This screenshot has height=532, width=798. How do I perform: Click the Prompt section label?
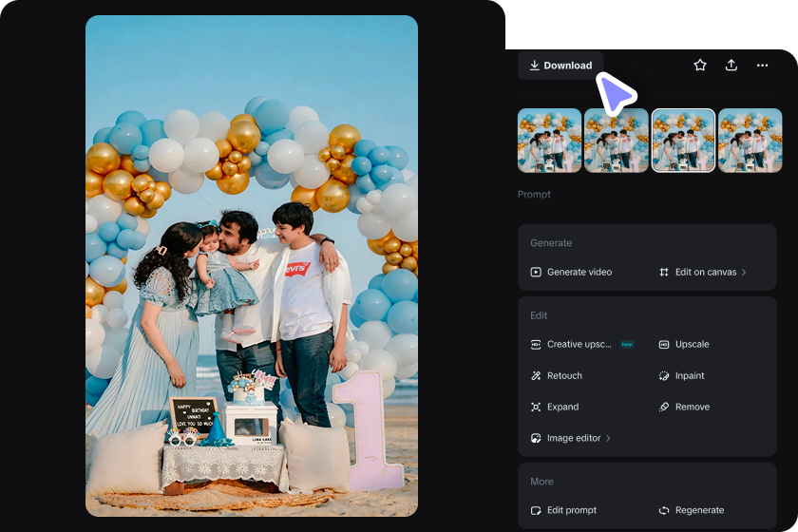coord(534,194)
